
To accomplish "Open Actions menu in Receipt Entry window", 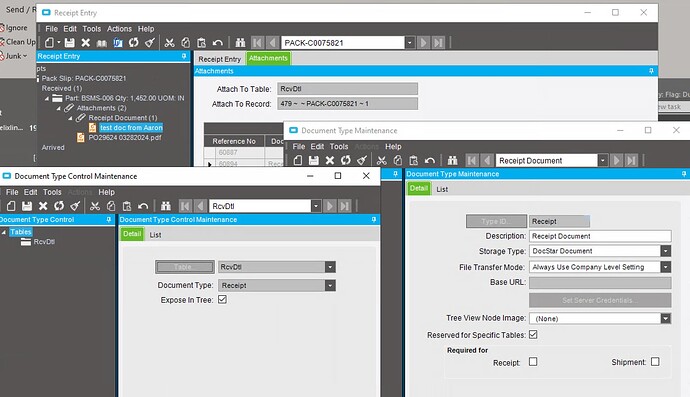I will pyautogui.click(x=119, y=29).
